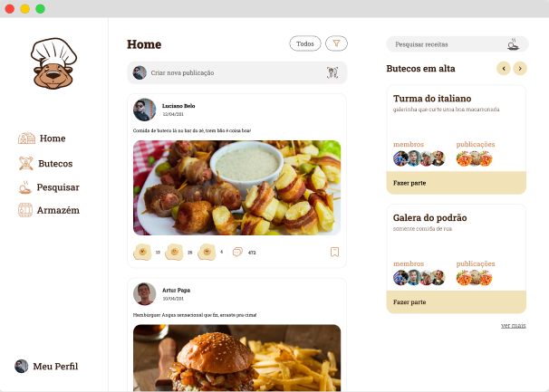This screenshot has height=392, width=549.
Task: Click the ver mais link
Action: point(514,326)
